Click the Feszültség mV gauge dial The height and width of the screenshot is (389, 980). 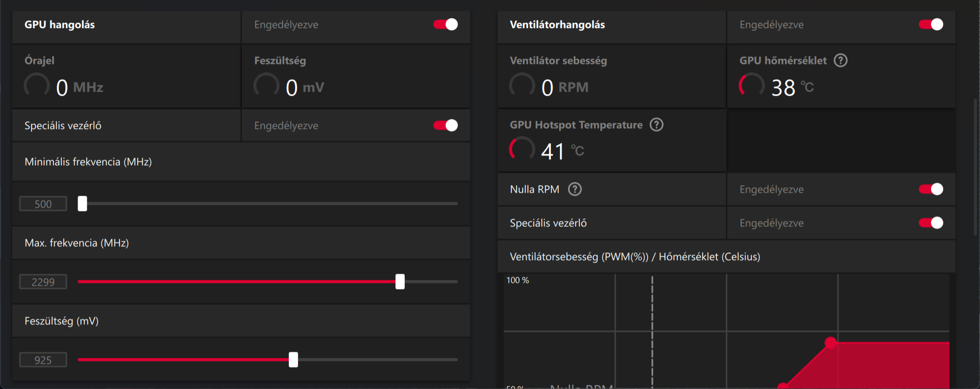click(x=266, y=86)
